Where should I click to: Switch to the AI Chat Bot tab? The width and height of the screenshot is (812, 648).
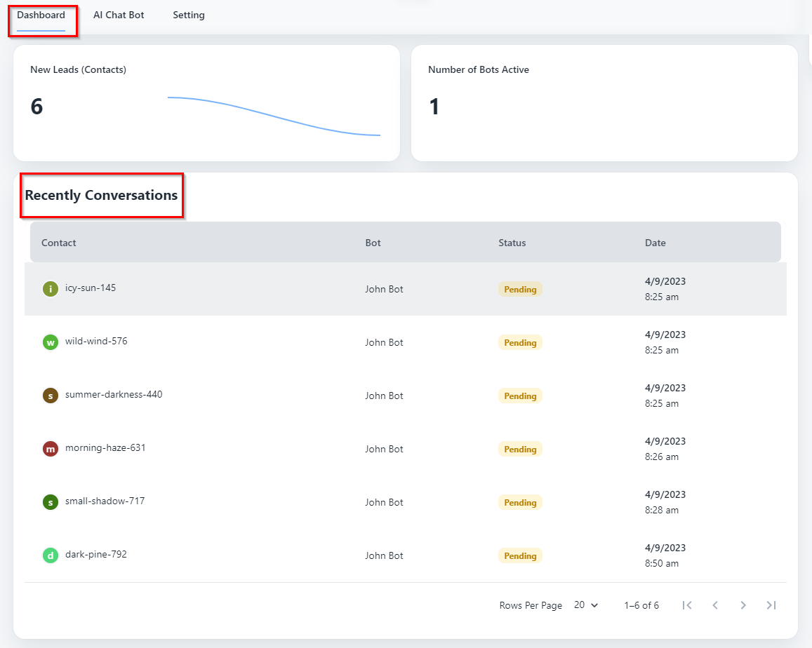(x=119, y=15)
